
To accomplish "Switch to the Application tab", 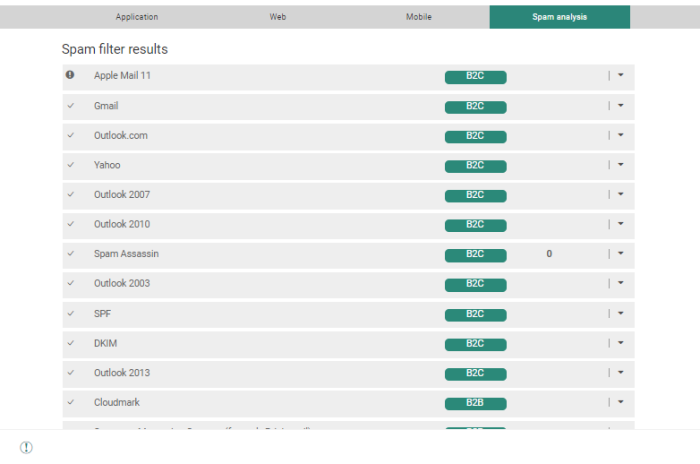I will pyautogui.click(x=136, y=17).
